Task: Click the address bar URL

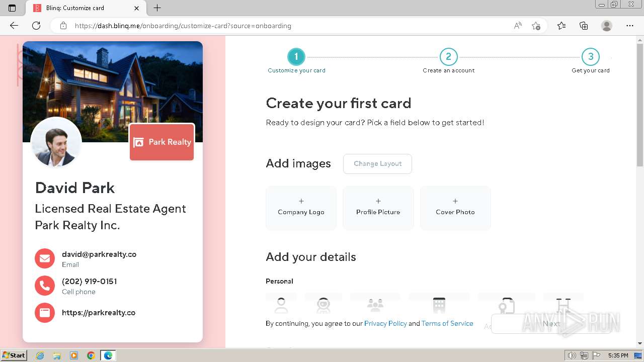Action: pyautogui.click(x=183, y=26)
